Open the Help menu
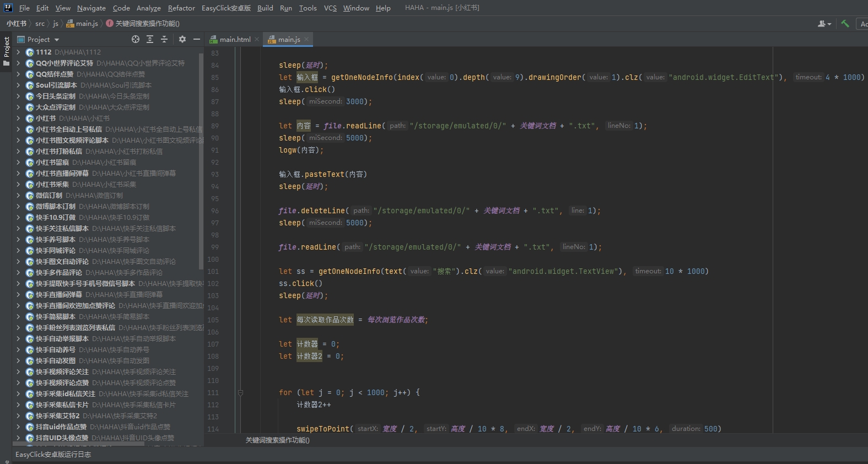The height and width of the screenshot is (464, 868). (x=383, y=8)
